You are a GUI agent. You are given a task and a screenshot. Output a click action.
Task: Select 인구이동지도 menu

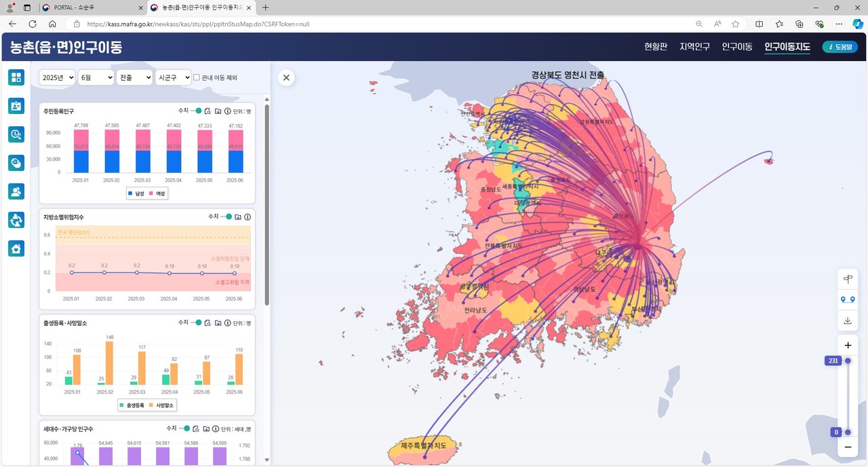pyautogui.click(x=787, y=47)
